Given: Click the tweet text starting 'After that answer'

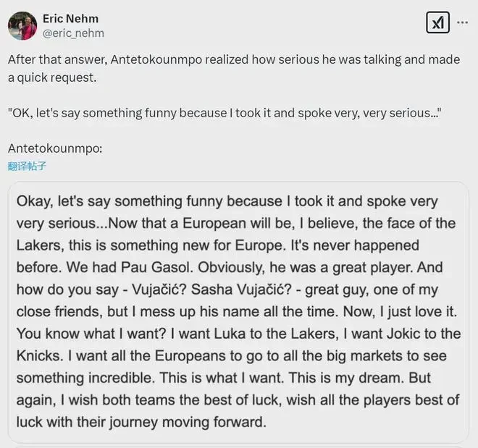Looking at the screenshot, I should pyautogui.click(x=234, y=69).
